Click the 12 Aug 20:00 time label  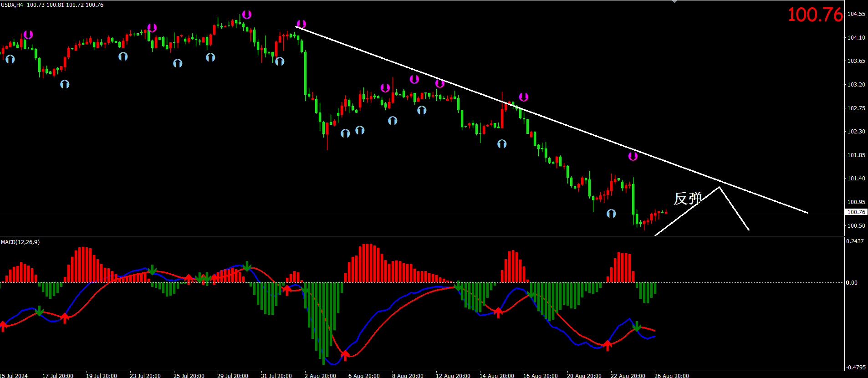453,376
